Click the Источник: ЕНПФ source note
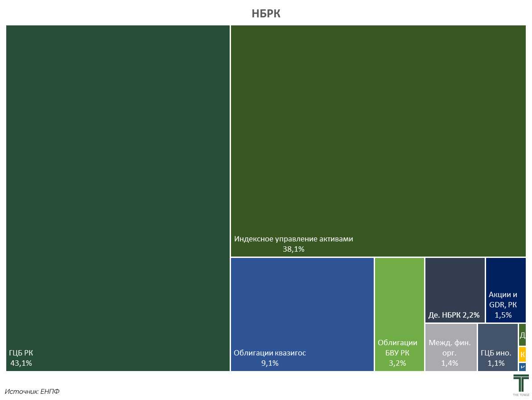Image resolution: width=532 pixels, height=400 pixels. 32,392
